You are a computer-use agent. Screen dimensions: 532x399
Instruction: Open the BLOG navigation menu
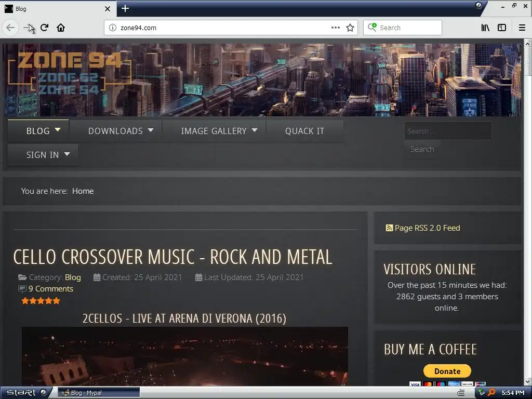[38, 131]
